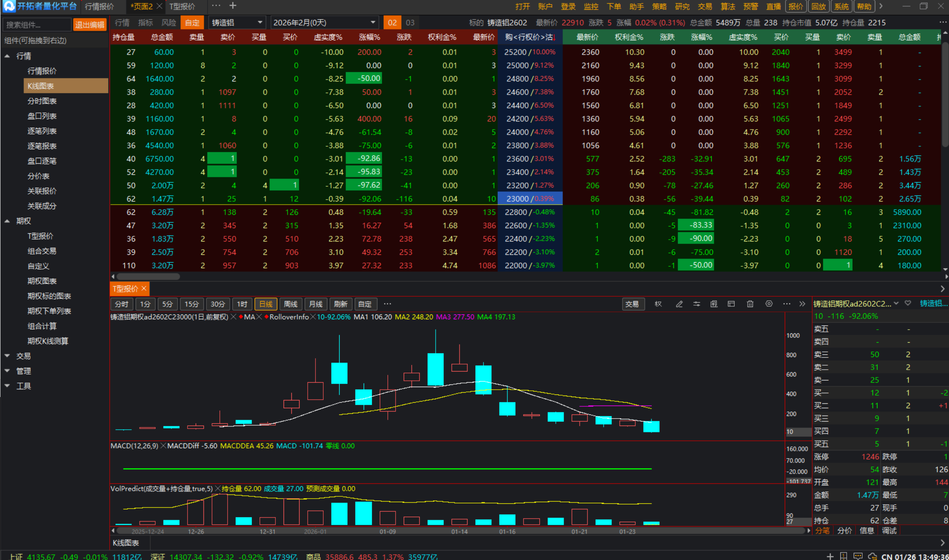Select expiry month 03 toggle

pyautogui.click(x=410, y=23)
